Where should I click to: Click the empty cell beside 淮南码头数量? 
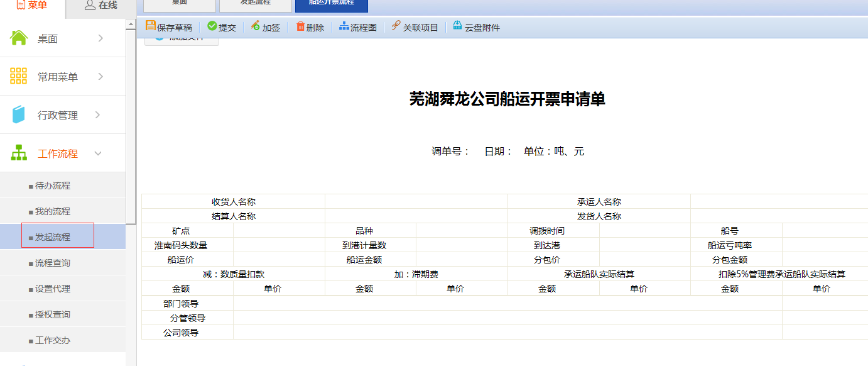coord(279,245)
